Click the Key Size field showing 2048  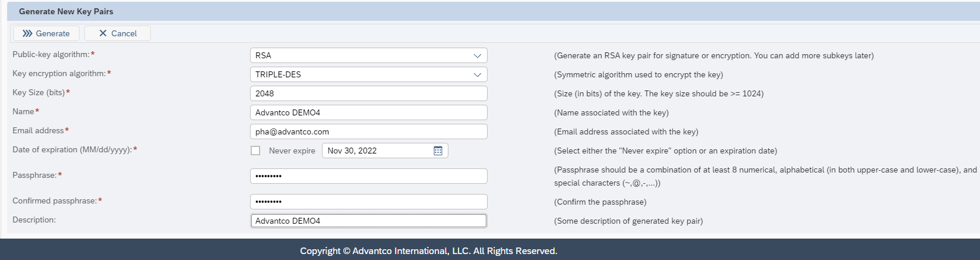coord(368,93)
